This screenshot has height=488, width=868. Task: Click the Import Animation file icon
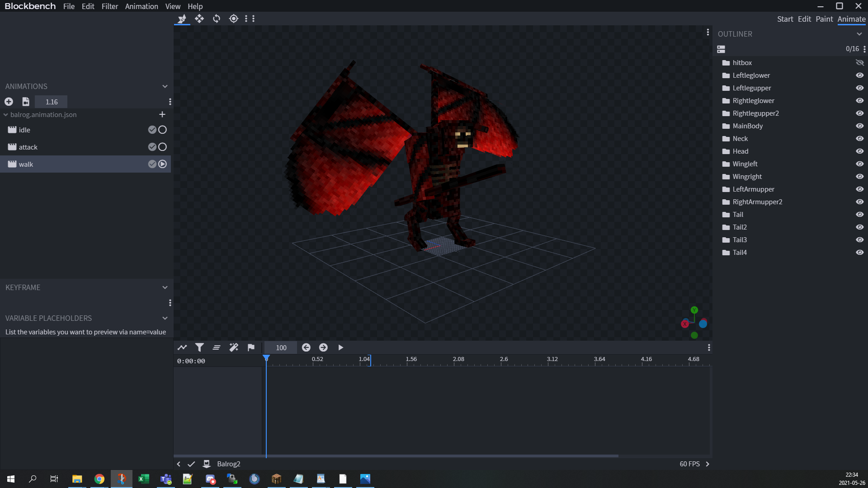(26, 102)
